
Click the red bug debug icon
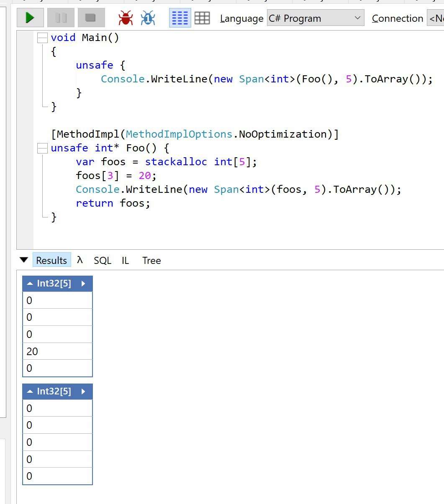pyautogui.click(x=126, y=18)
